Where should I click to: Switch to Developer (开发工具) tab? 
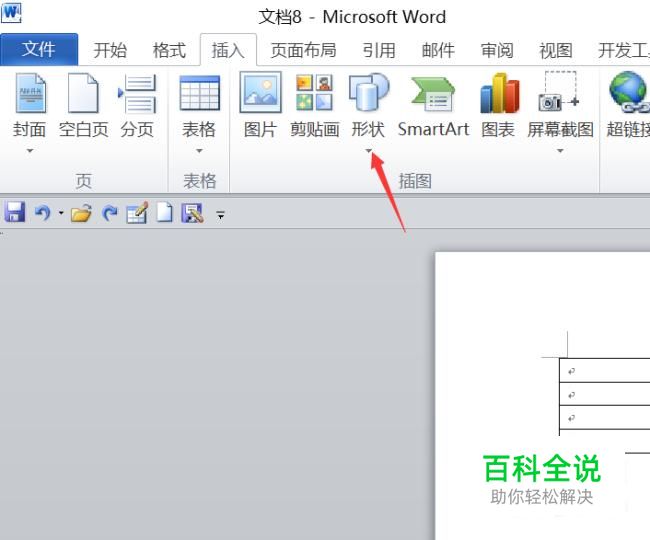click(x=623, y=50)
